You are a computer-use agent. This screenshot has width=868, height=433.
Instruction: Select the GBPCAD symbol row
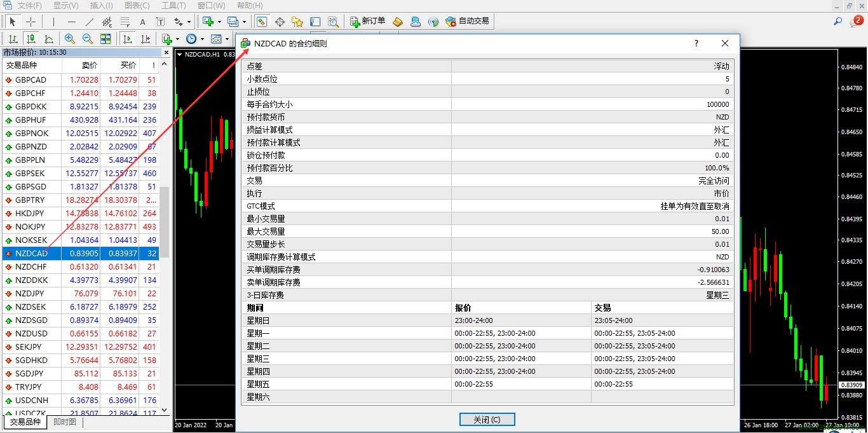point(81,80)
